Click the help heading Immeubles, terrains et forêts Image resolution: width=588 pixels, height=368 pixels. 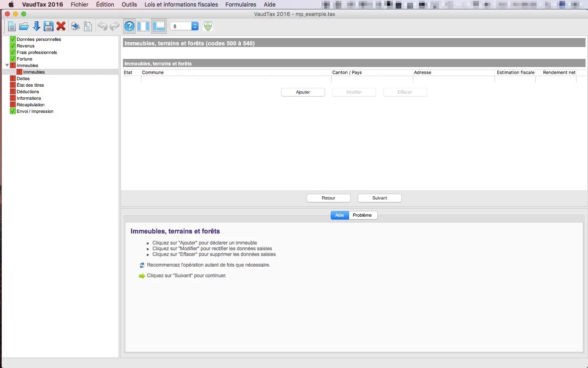pos(175,231)
